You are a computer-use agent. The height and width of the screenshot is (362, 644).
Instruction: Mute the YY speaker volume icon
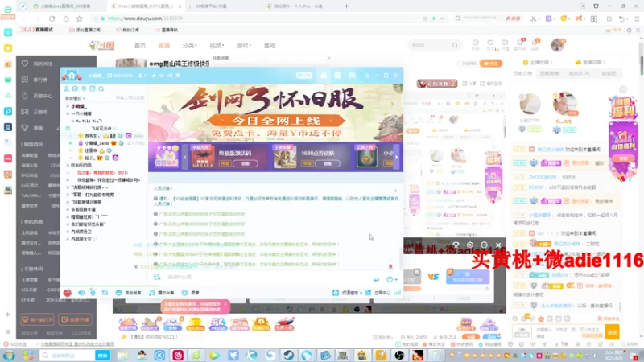81,293
